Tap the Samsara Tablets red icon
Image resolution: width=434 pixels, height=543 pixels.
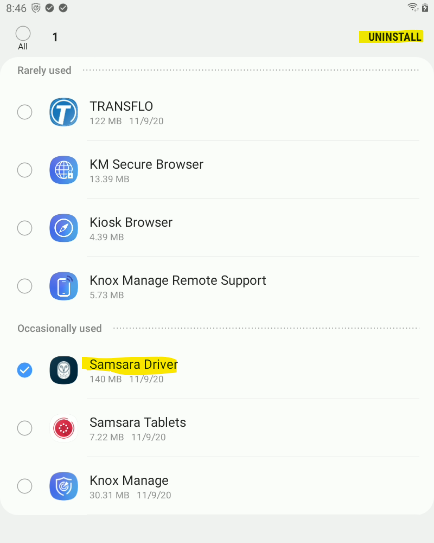63,428
